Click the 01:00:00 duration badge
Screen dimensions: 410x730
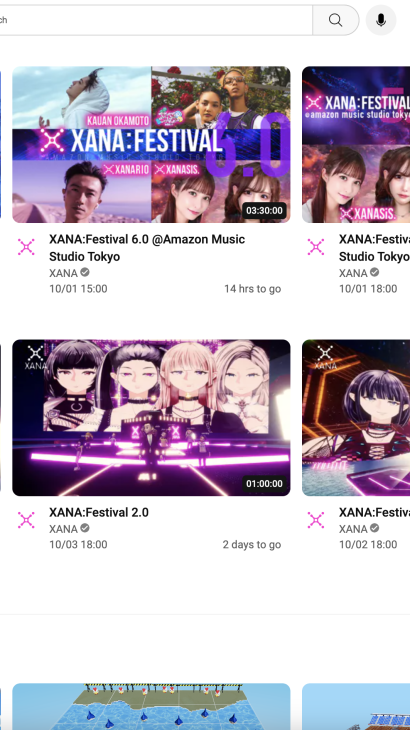(x=264, y=484)
